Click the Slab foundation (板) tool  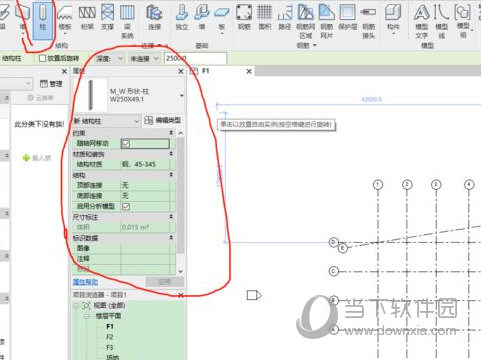pos(222,19)
